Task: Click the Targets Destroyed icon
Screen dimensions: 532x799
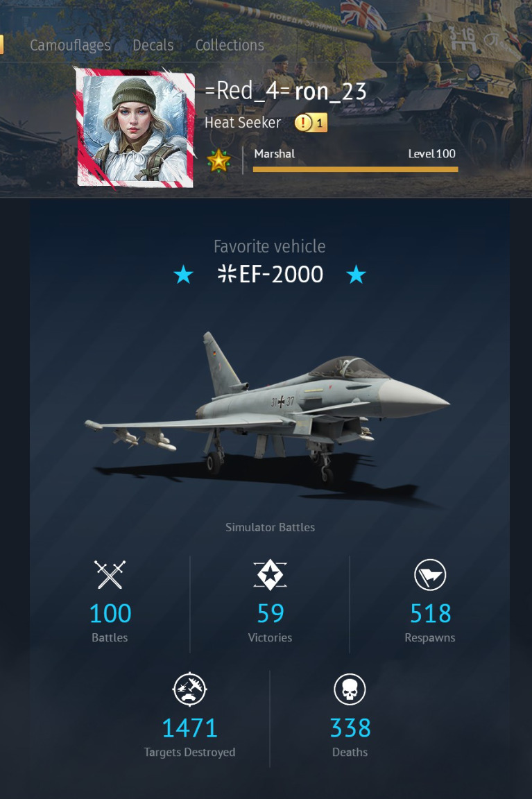Action: click(189, 689)
